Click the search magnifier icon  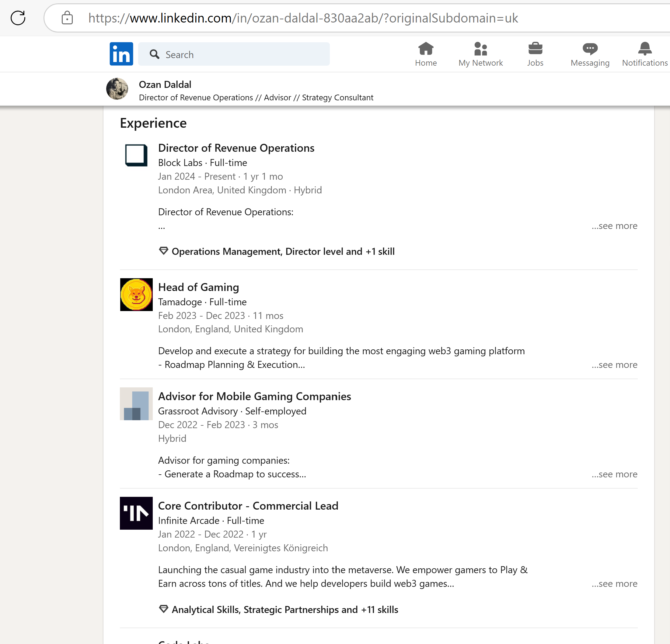click(x=155, y=54)
